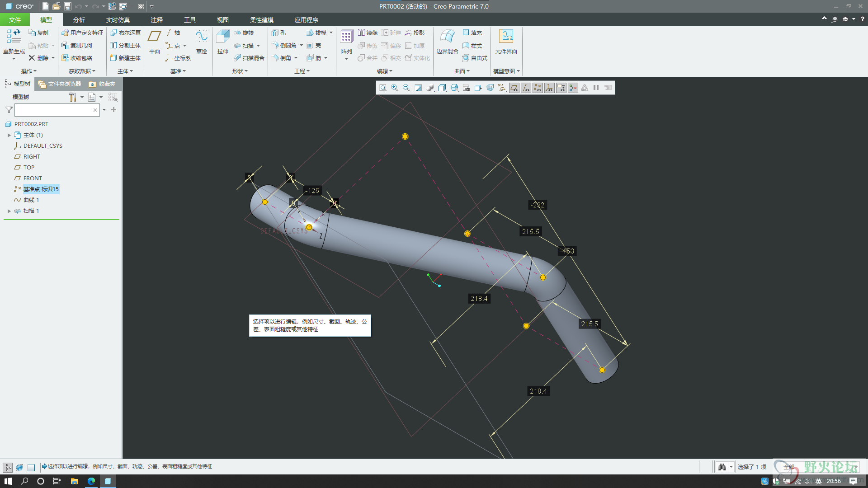Viewport: 868px width, 488px height.
Task: Select the FRONT datum plane in tree
Action: coord(33,178)
